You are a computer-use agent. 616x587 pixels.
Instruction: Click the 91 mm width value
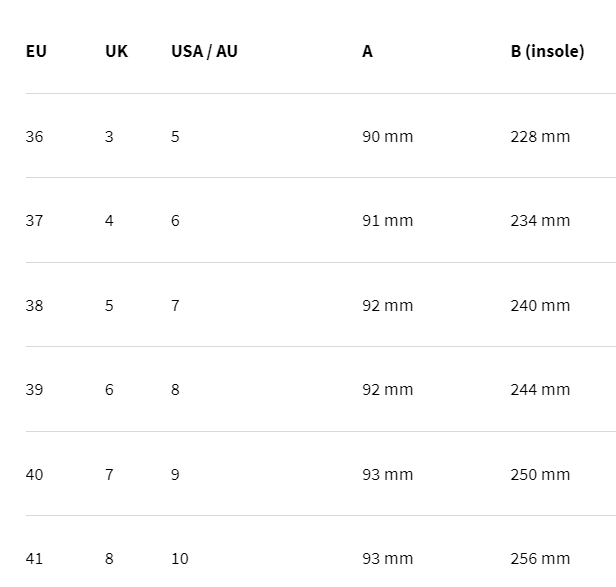pyautogui.click(x=387, y=221)
